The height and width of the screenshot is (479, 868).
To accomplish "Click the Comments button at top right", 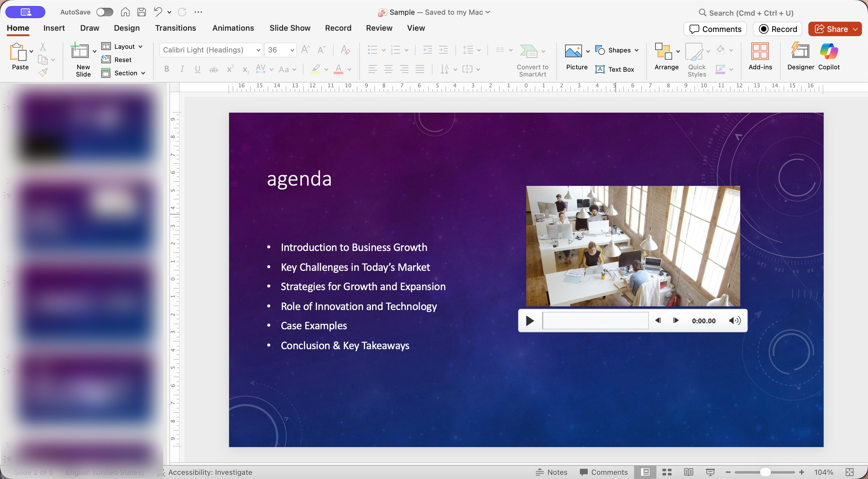I will coord(715,29).
